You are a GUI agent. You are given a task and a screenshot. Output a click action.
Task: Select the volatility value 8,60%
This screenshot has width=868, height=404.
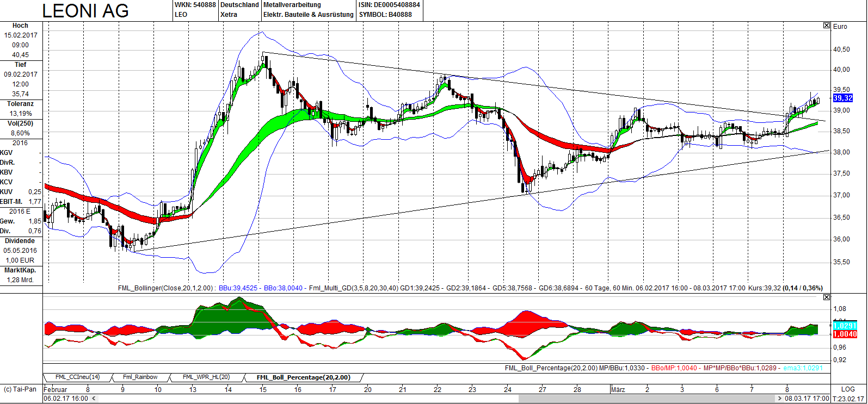pyautogui.click(x=21, y=133)
